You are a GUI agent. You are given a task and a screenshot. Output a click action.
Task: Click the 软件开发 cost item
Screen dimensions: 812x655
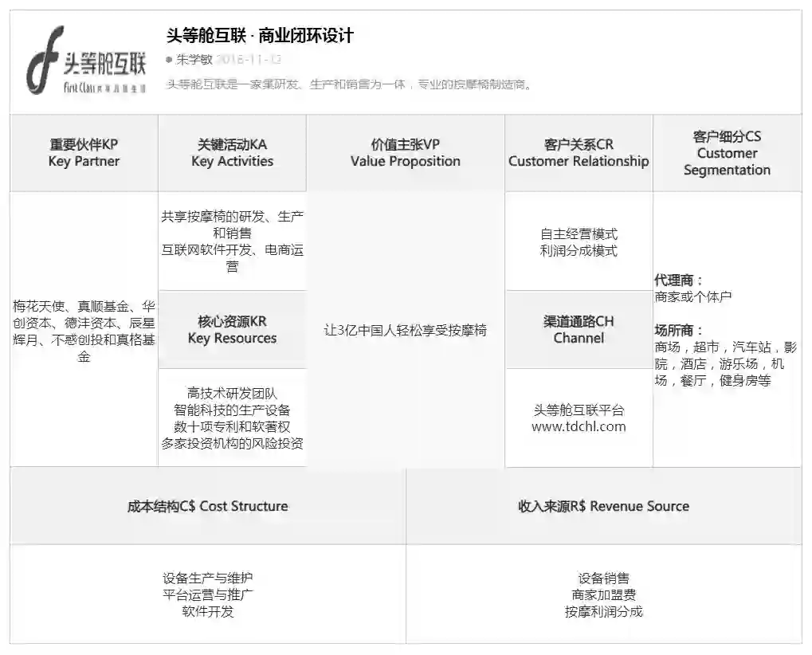tap(208, 611)
